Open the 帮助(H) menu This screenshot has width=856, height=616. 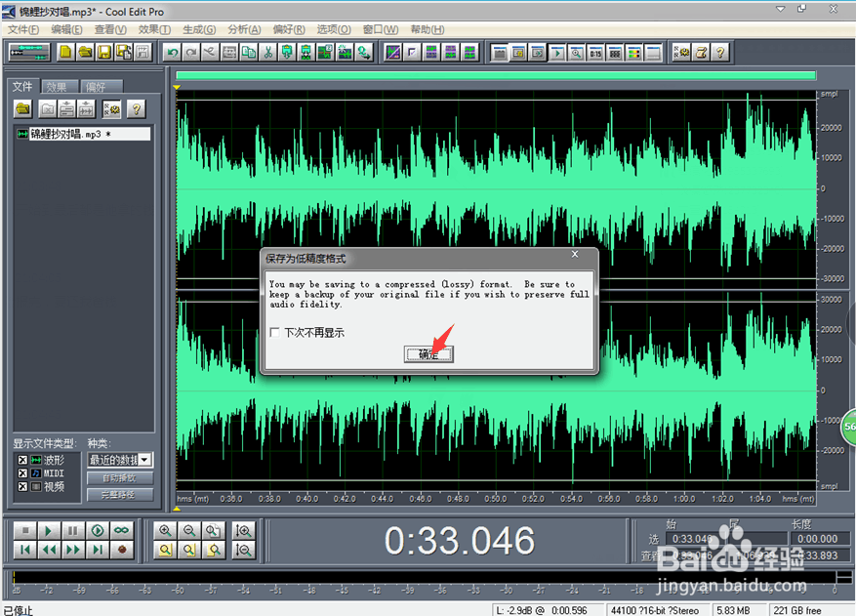(x=427, y=29)
